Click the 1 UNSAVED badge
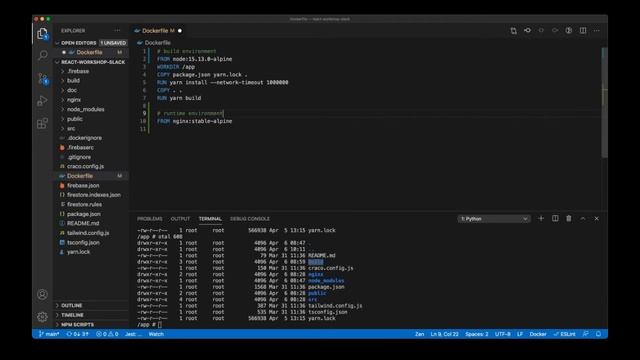 (113, 43)
